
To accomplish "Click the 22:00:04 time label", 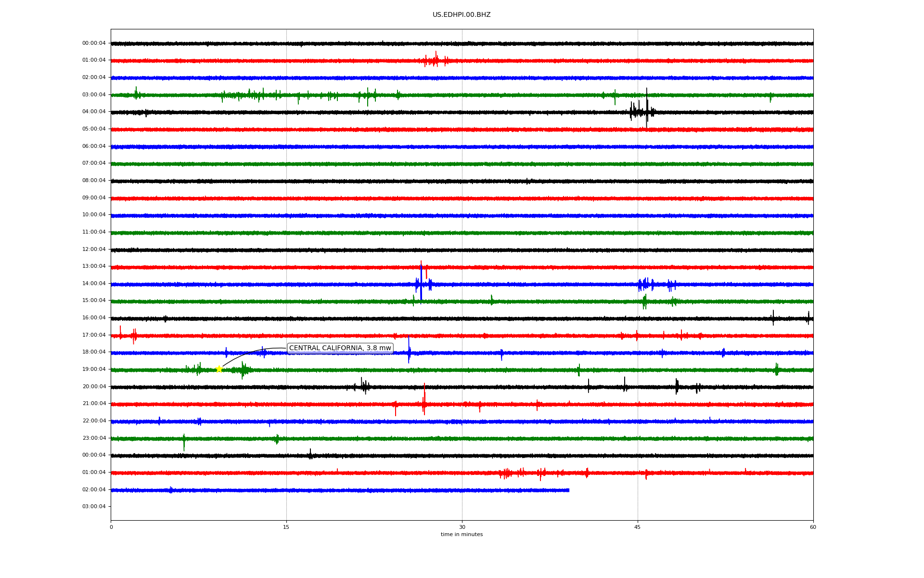I will 94,421.
